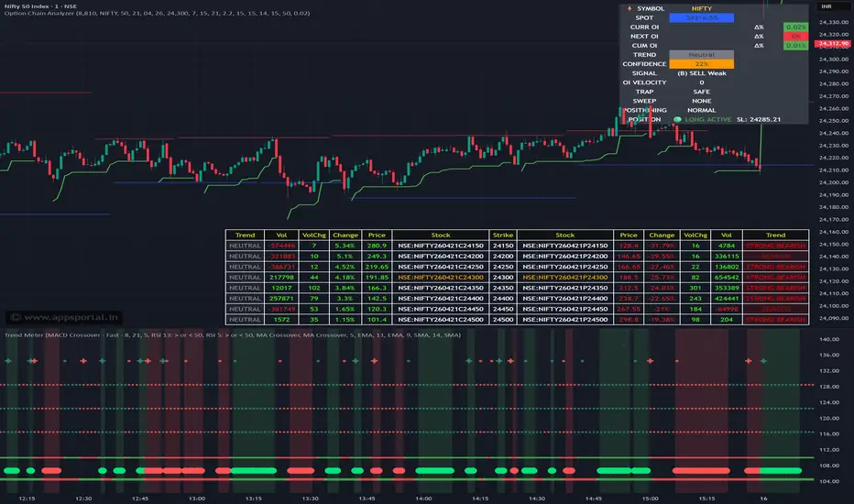
Task: Click the 24,200.00 price axis label
Action: click(834, 182)
